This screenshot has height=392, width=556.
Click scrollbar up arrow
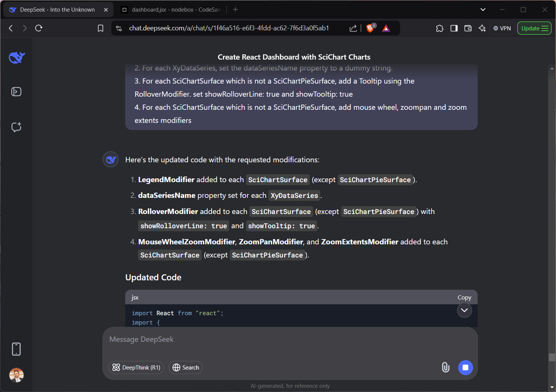[552, 69]
